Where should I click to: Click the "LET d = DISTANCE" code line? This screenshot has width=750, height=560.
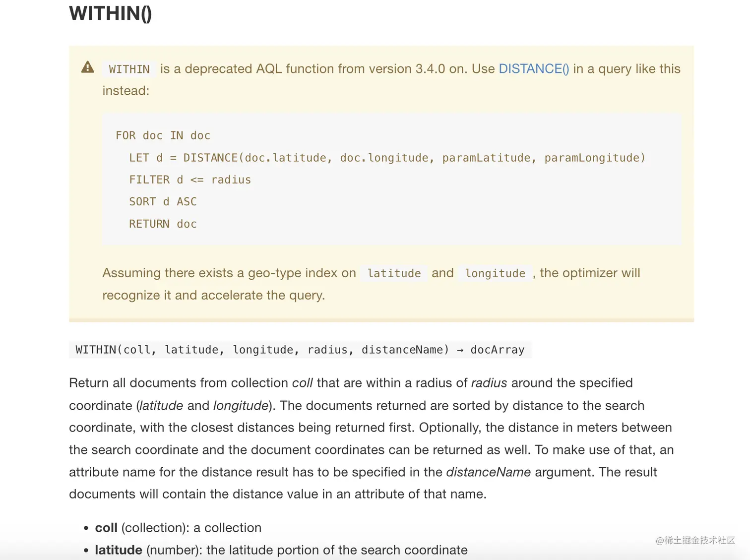(x=387, y=158)
